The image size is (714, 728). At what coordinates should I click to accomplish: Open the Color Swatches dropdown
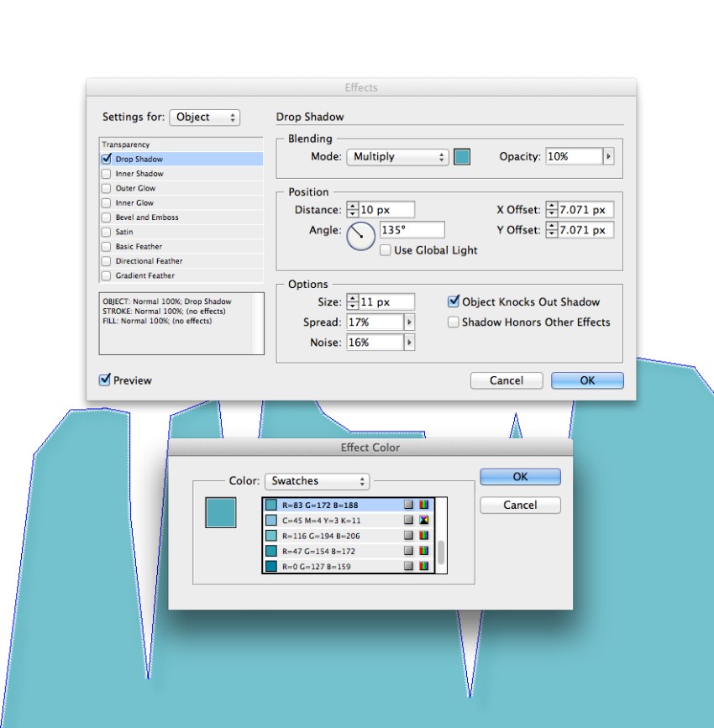coord(318,481)
